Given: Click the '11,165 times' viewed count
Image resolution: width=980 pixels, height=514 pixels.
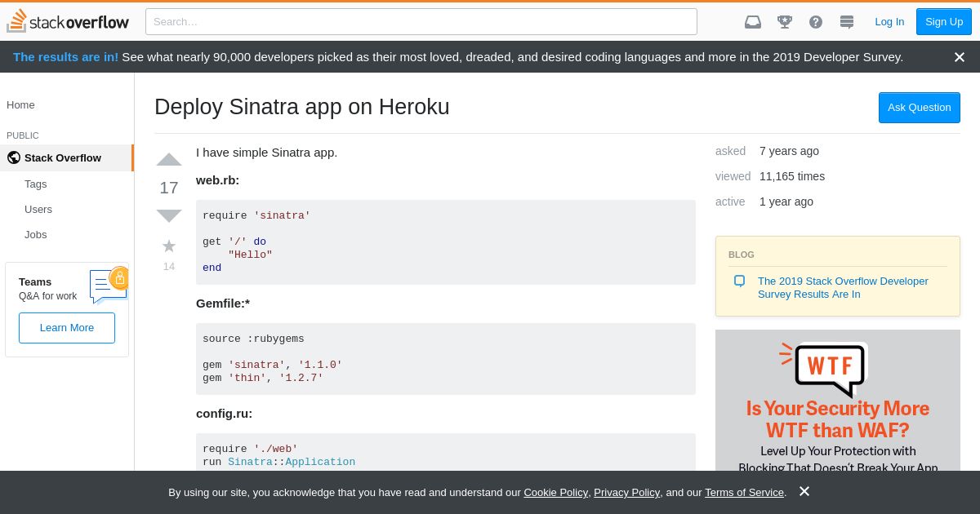Looking at the screenshot, I should (792, 176).
